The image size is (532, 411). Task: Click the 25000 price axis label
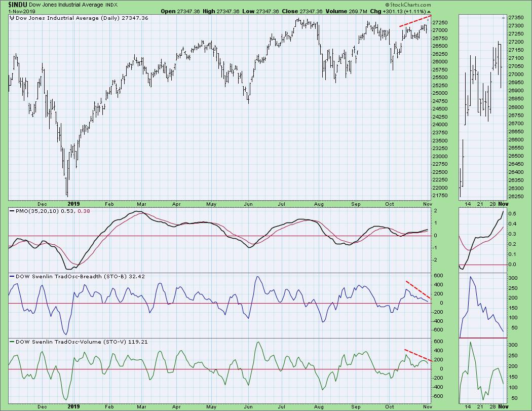[x=440, y=93]
